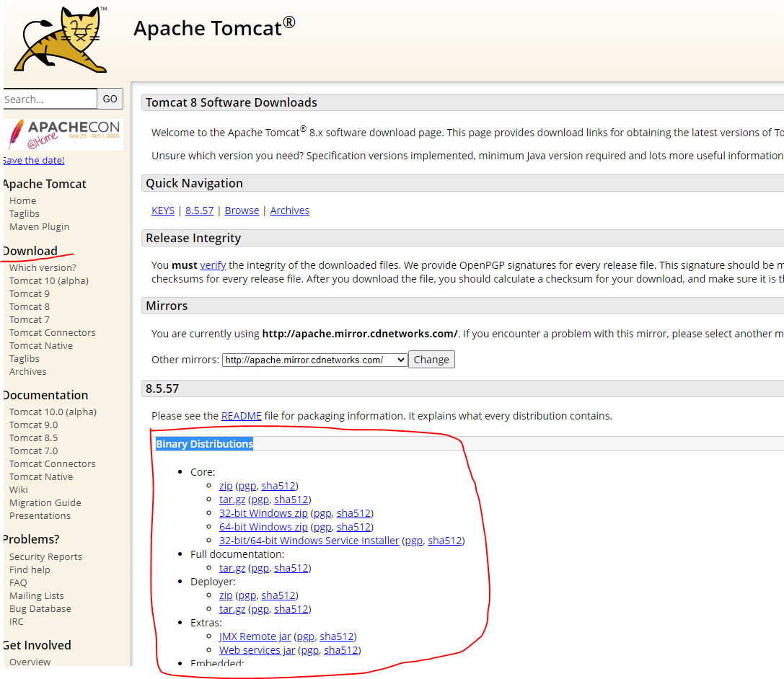Click the Browse quick navigation link

242,210
